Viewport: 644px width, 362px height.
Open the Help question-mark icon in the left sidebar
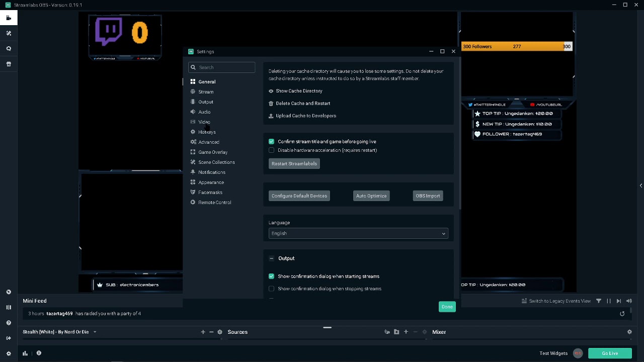[9, 323]
